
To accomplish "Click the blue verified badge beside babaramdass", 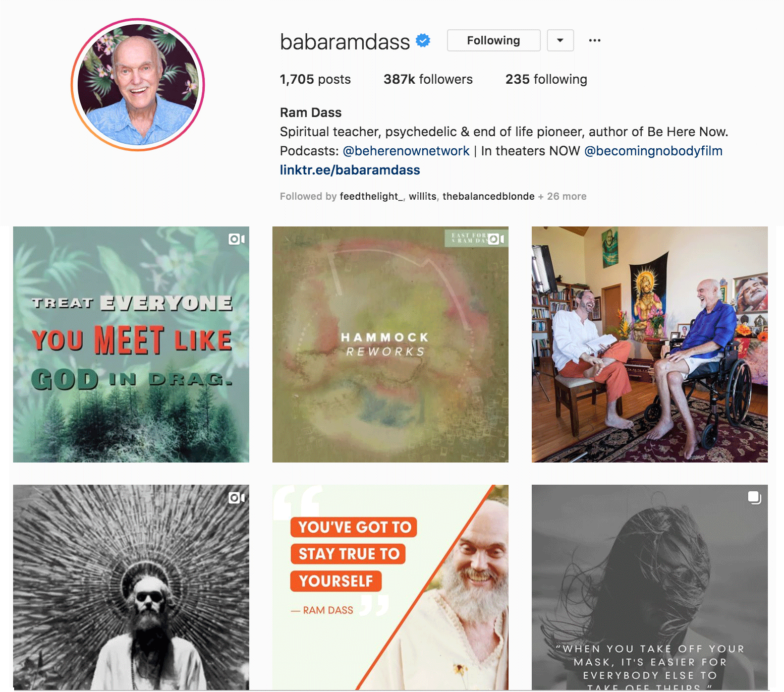I will coord(423,40).
